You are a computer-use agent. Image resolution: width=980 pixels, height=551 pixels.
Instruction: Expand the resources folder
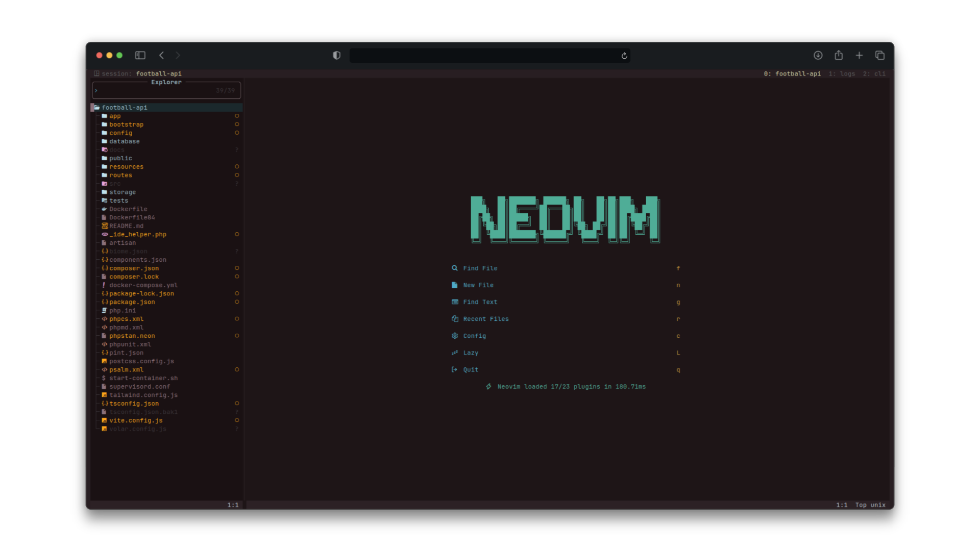point(126,167)
